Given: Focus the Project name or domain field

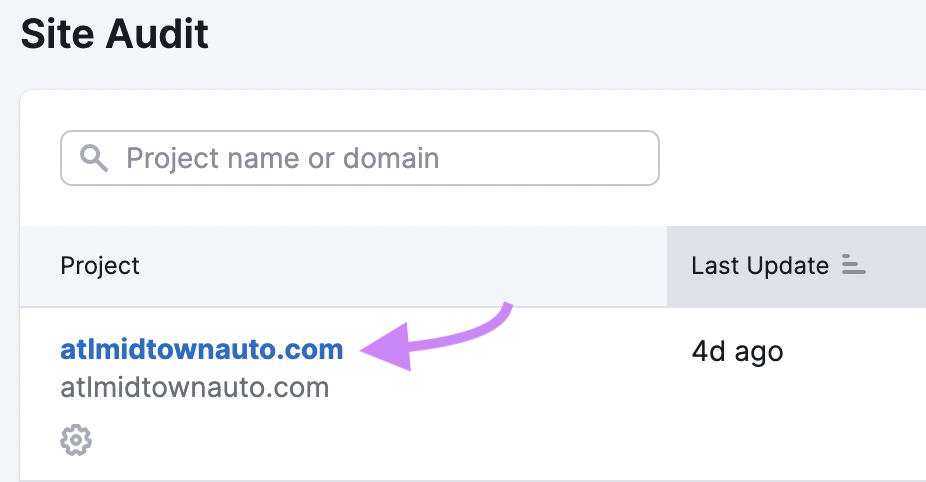Looking at the screenshot, I should (x=360, y=158).
